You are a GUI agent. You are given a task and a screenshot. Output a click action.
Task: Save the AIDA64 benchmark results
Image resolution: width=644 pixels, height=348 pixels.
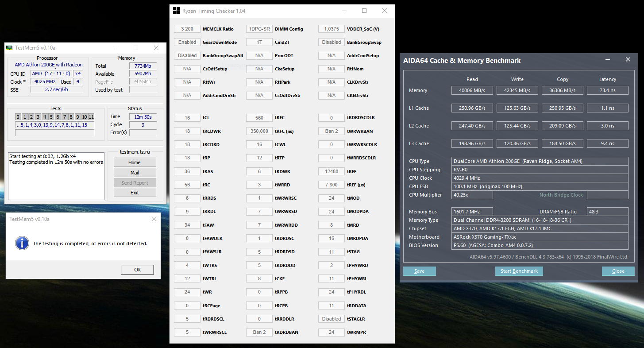419,271
